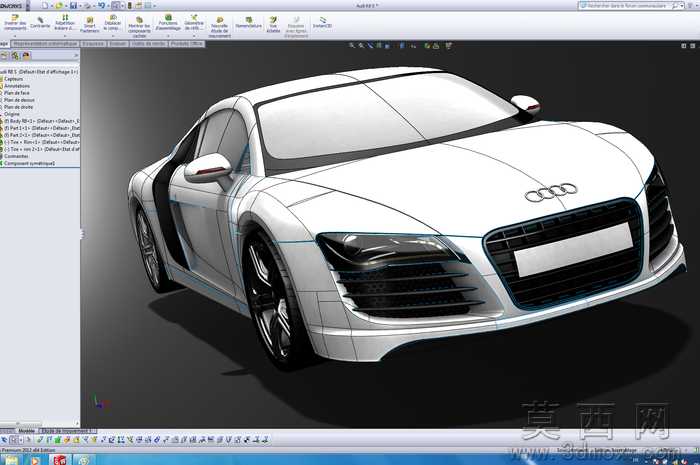700x465 pixels.
Task: Click the Rebuild traffic-light icon
Action: 129,5
